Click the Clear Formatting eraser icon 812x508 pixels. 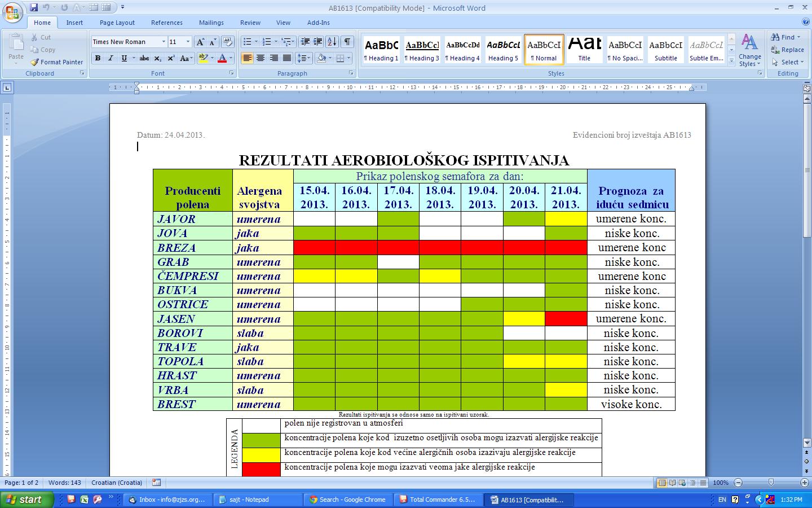tap(228, 42)
